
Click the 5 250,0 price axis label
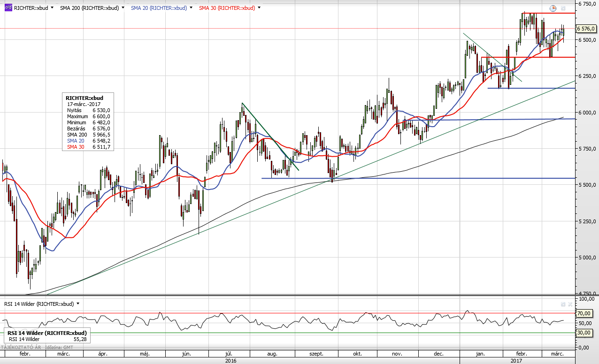[587, 221]
